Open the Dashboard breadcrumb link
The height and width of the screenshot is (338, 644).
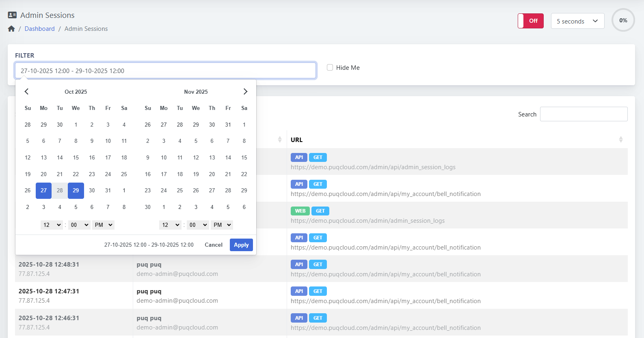tap(39, 29)
